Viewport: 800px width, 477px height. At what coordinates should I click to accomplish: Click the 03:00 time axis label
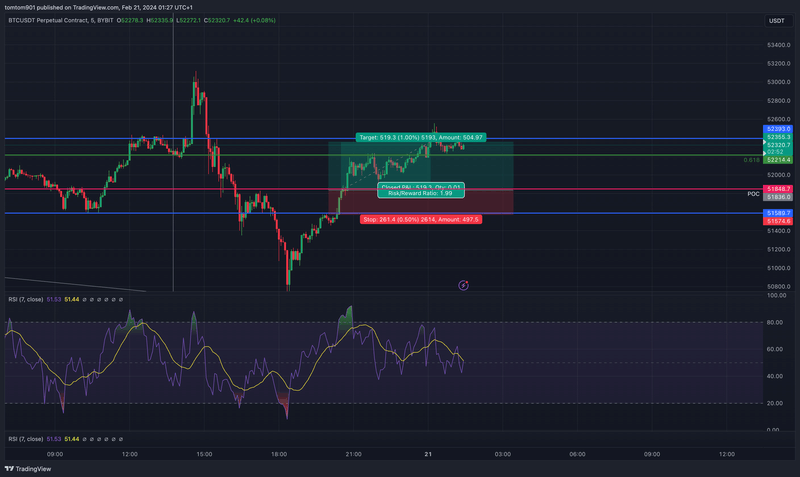pyautogui.click(x=503, y=454)
